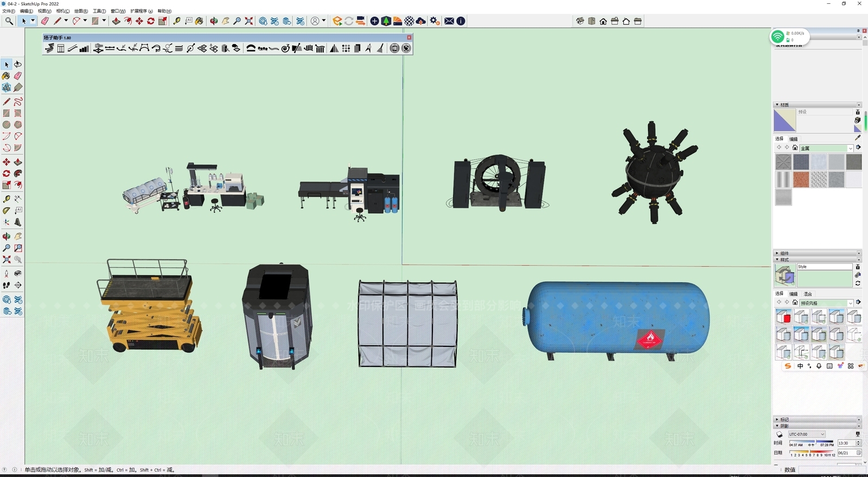Click the update style refresh icon

click(x=858, y=283)
